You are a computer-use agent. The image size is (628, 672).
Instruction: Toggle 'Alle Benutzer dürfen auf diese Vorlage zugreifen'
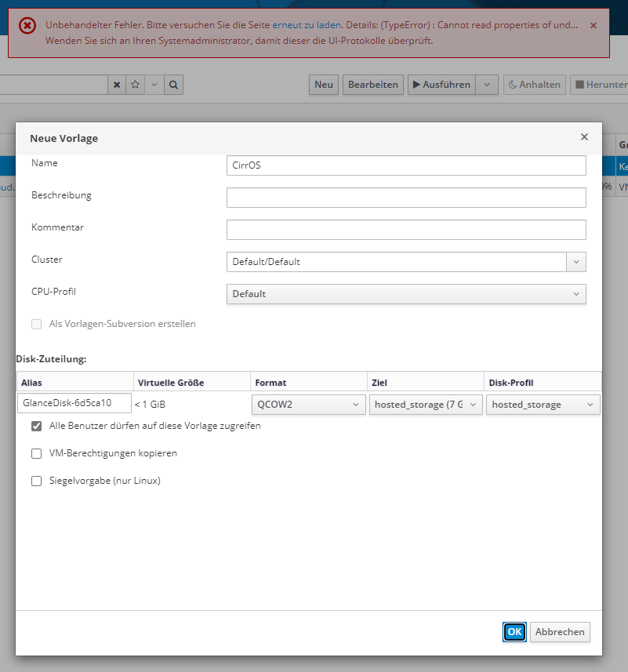(x=36, y=427)
